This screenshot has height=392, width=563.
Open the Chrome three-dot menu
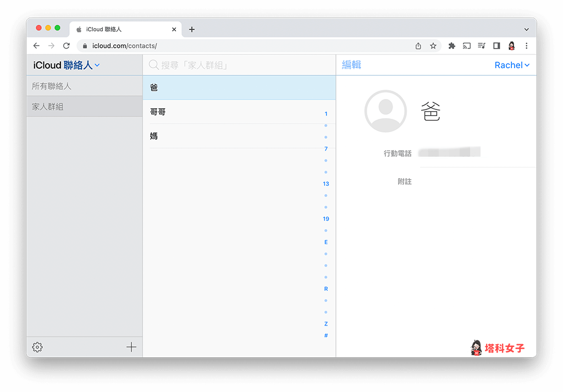[x=526, y=46]
